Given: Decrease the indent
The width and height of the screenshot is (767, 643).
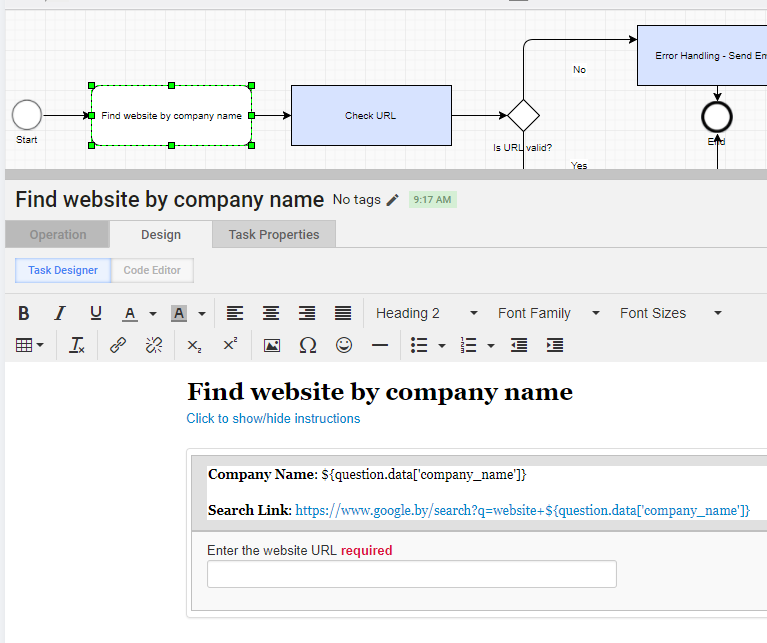Looking at the screenshot, I should coord(519,345).
